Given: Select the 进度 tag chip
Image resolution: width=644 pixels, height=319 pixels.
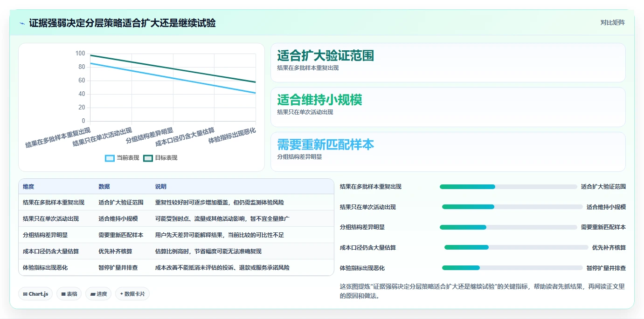Looking at the screenshot, I should click(98, 294).
